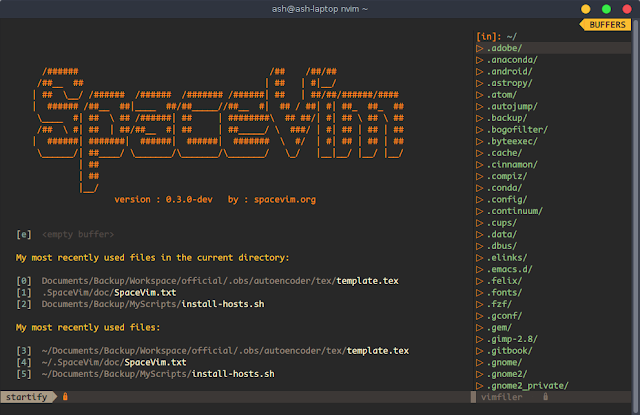Screen dimensions: 640x415
Task: Select the .gnome2_private/ directory name
Action: 527,386
